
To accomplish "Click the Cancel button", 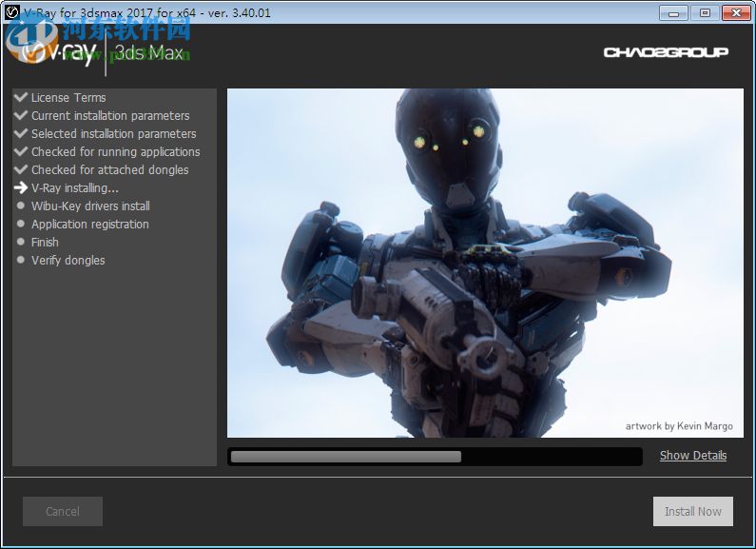I will (63, 511).
